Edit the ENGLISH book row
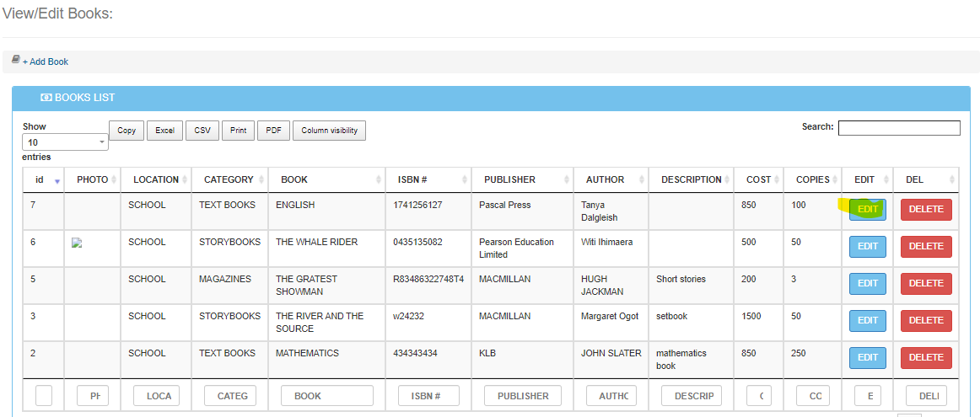The height and width of the screenshot is (417, 980). [867, 210]
